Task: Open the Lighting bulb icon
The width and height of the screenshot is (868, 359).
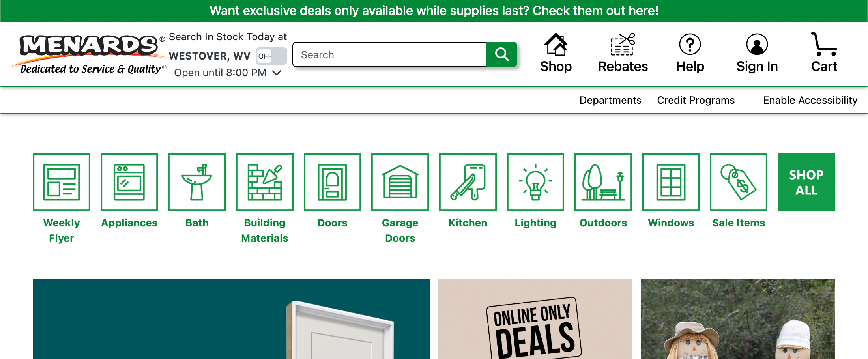Action: (x=535, y=182)
